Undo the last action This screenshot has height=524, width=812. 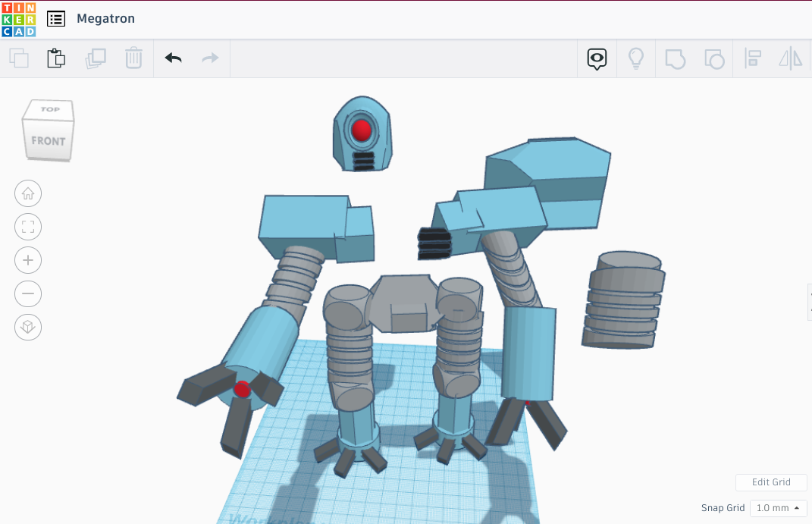coord(173,58)
